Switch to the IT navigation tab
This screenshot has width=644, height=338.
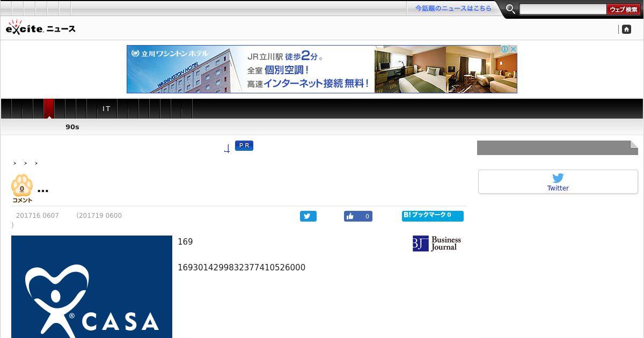pos(106,108)
